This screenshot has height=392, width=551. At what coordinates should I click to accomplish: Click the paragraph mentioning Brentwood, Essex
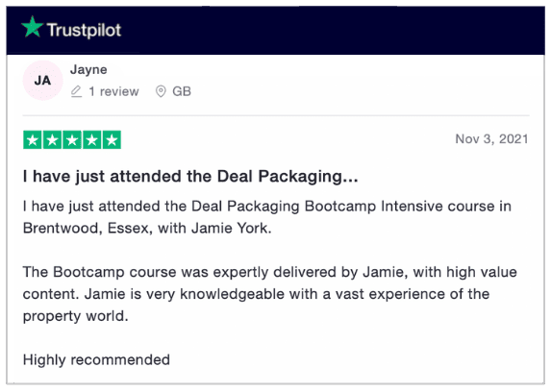click(x=267, y=217)
